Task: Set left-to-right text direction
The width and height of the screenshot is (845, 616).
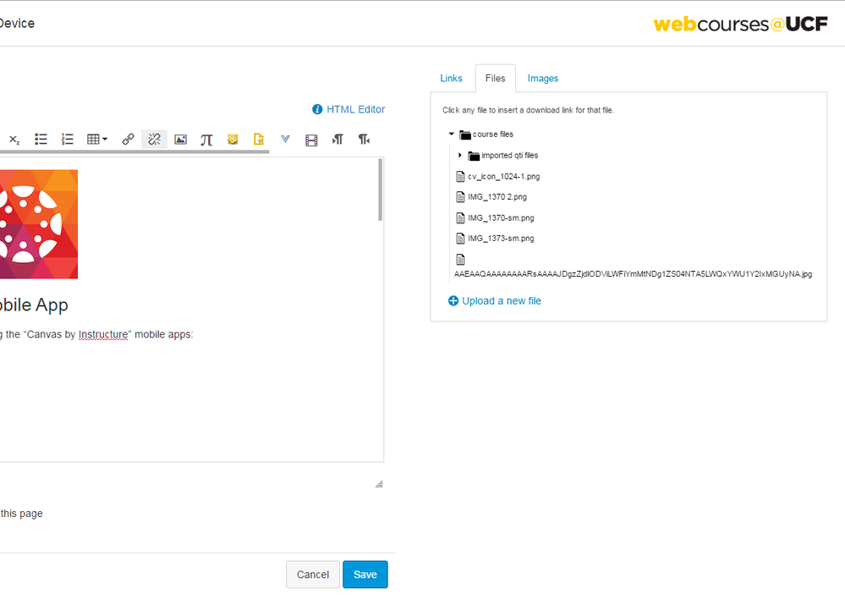Action: (x=337, y=140)
